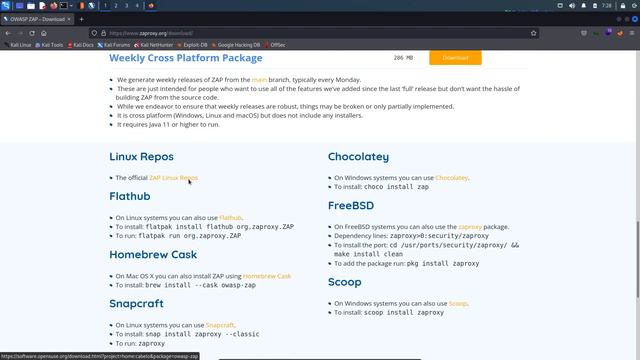Open the ZAP Linux Repos link
The width and height of the screenshot is (640, 360).
click(x=173, y=178)
